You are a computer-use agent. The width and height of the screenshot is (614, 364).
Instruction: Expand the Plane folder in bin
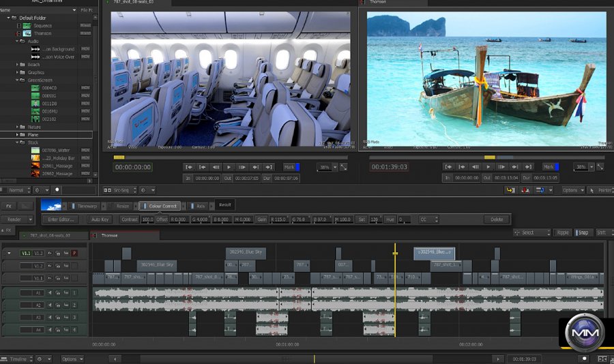[18, 135]
